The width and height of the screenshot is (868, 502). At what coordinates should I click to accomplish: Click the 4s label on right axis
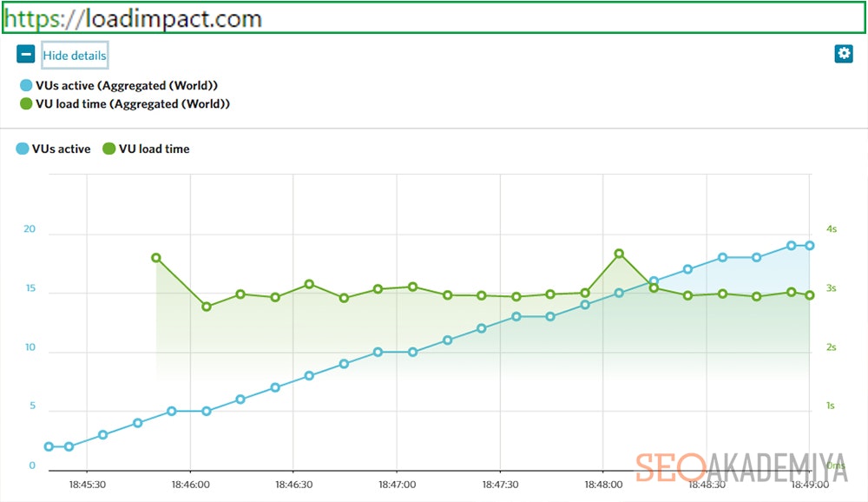831,229
